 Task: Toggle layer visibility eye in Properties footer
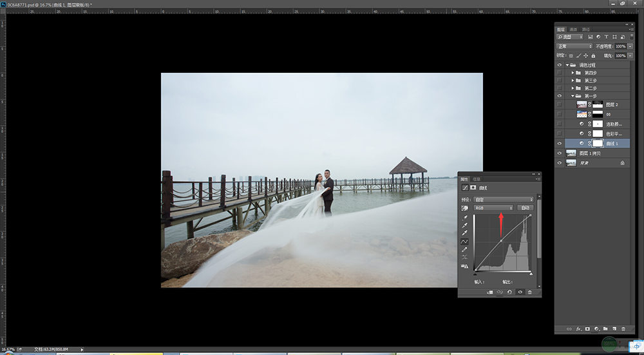pos(520,292)
